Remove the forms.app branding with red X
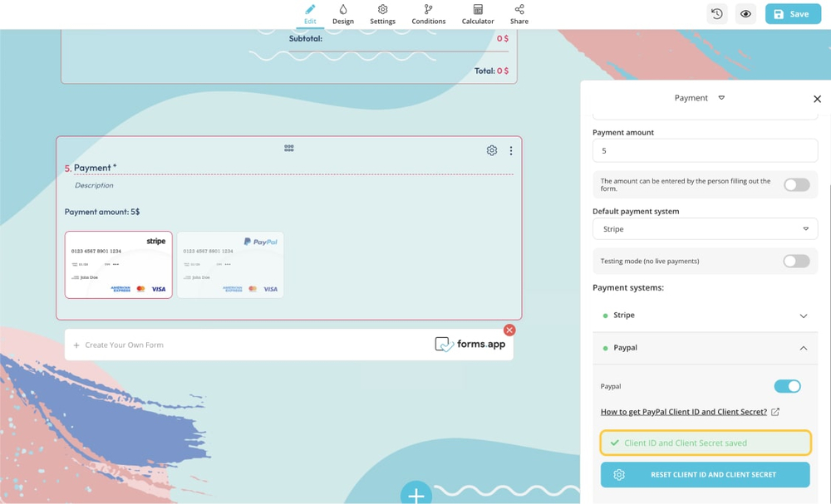Viewport: 831px width, 504px height. [509, 330]
